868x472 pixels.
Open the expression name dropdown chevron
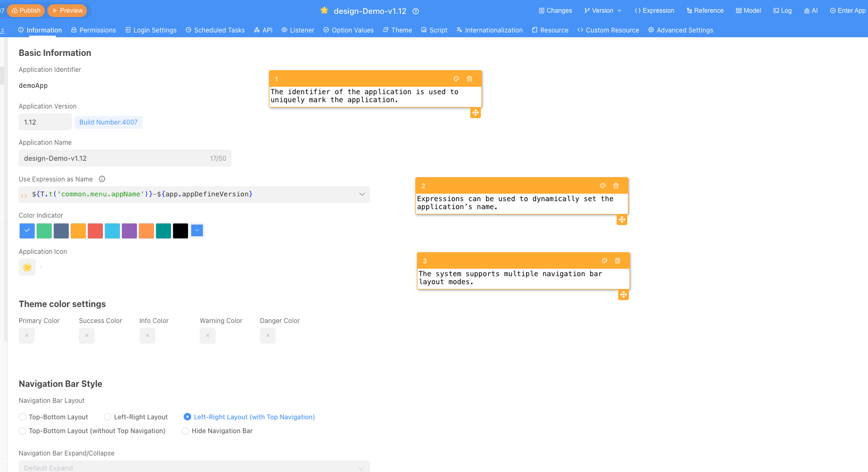(362, 194)
